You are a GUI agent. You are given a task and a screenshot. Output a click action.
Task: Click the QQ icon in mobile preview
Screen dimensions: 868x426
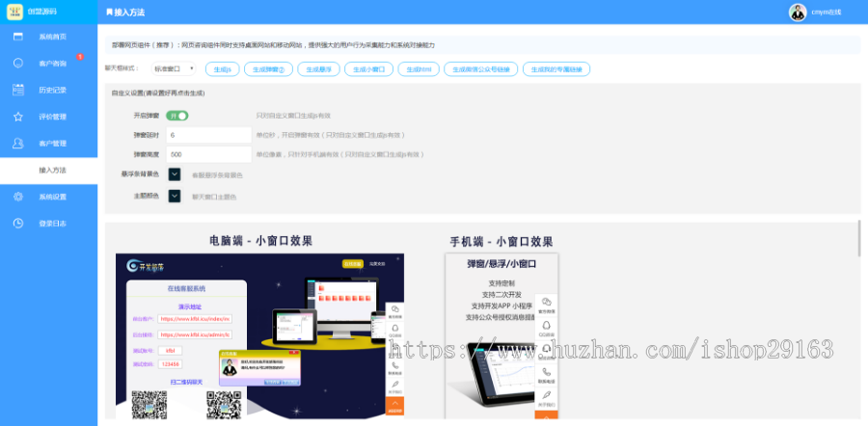tap(547, 326)
